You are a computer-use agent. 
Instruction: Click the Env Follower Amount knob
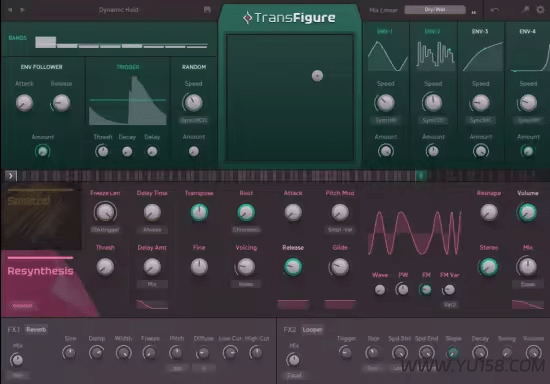tap(42, 151)
